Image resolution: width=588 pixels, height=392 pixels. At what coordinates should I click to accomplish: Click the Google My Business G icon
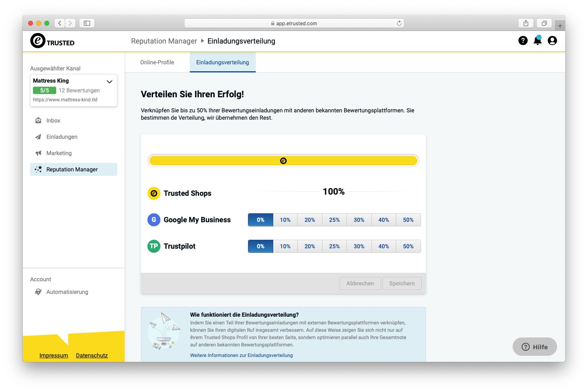coord(154,220)
